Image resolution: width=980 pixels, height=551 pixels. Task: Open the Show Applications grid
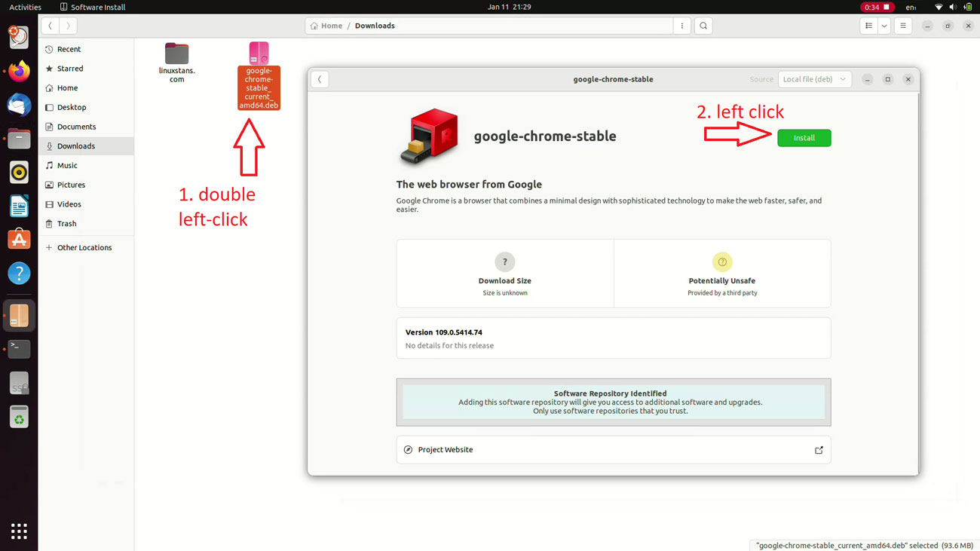pos(19,531)
